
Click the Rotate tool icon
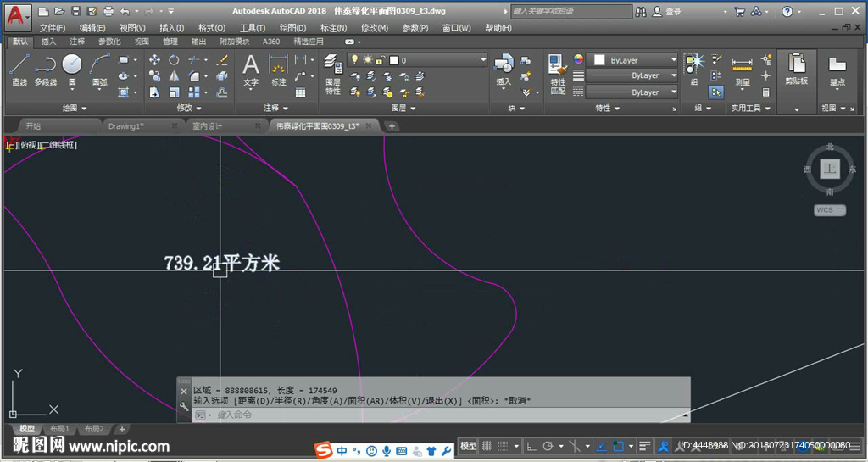click(174, 59)
